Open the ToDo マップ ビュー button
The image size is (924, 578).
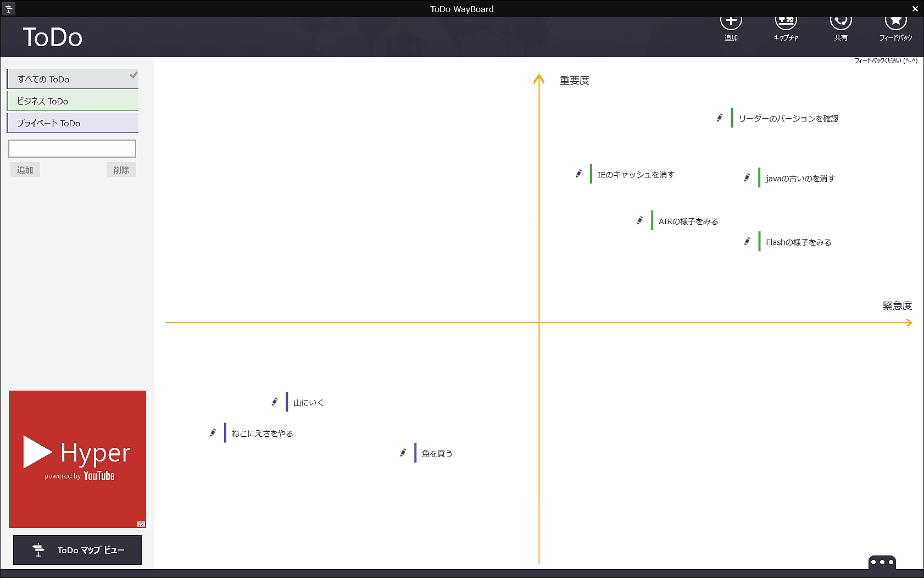[x=77, y=550]
